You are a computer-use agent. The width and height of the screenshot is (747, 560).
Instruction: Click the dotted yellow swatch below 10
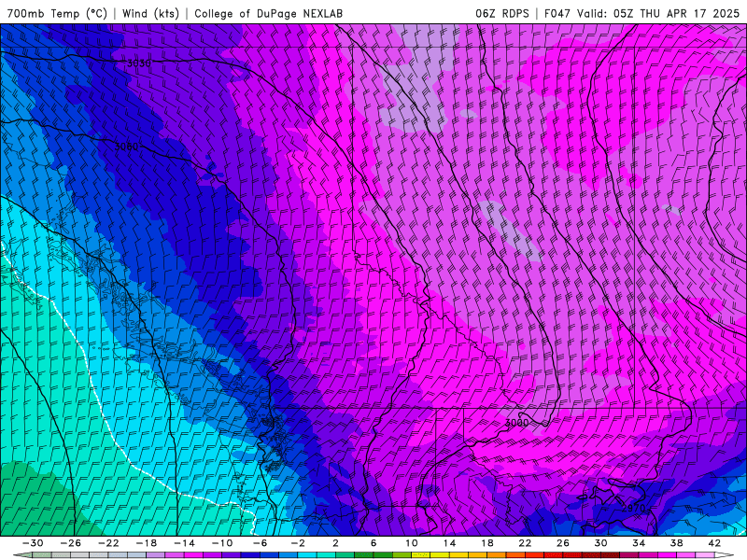(421, 555)
